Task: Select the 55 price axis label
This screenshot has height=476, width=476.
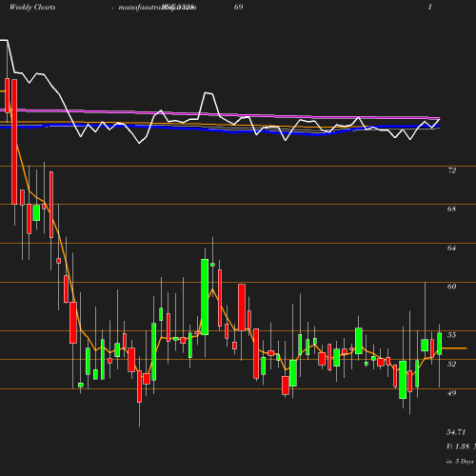Action: (452, 335)
